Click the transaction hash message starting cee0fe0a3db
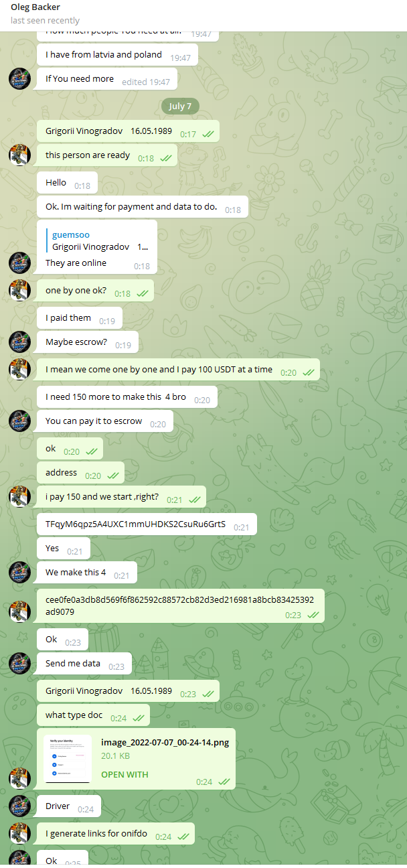Screen dimensions: 407x868 (181, 606)
